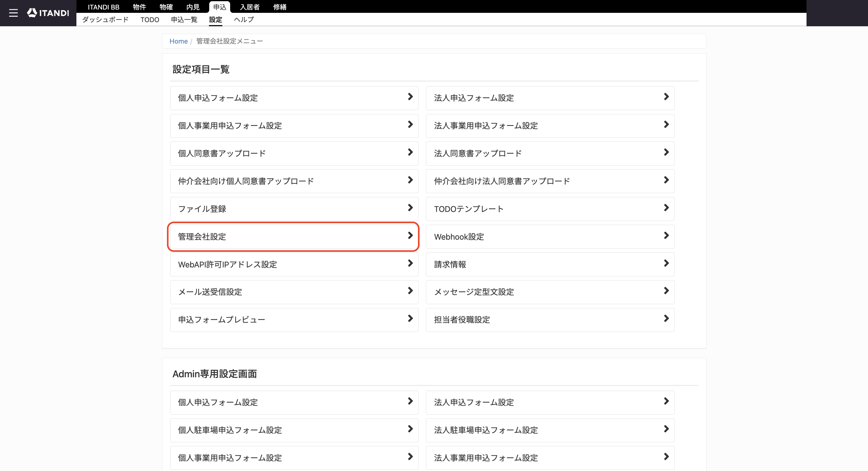
Task: Open the hamburger menu icon
Action: (x=13, y=13)
